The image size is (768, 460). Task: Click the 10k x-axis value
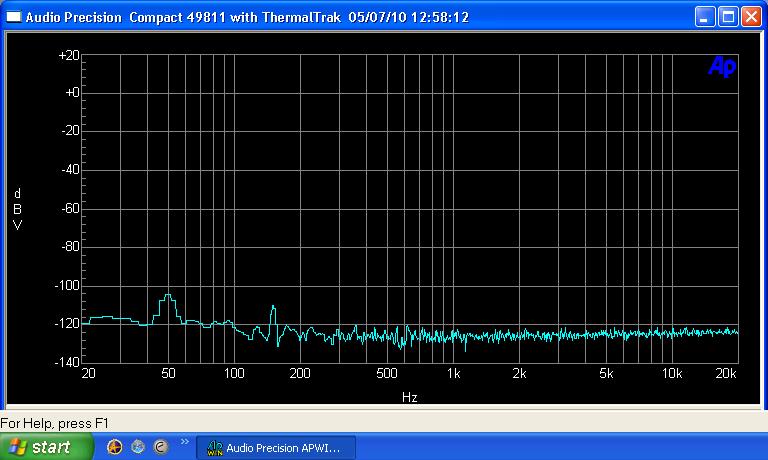672,374
